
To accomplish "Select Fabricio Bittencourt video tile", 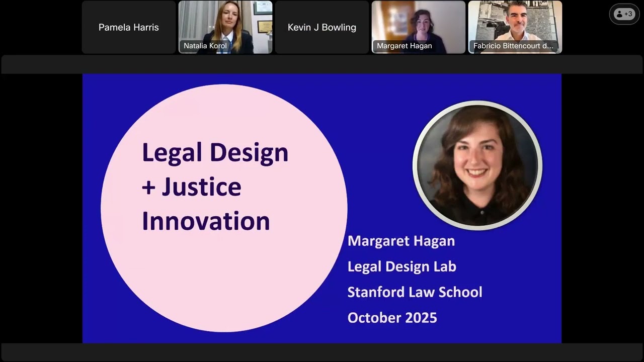I will pos(515,27).
